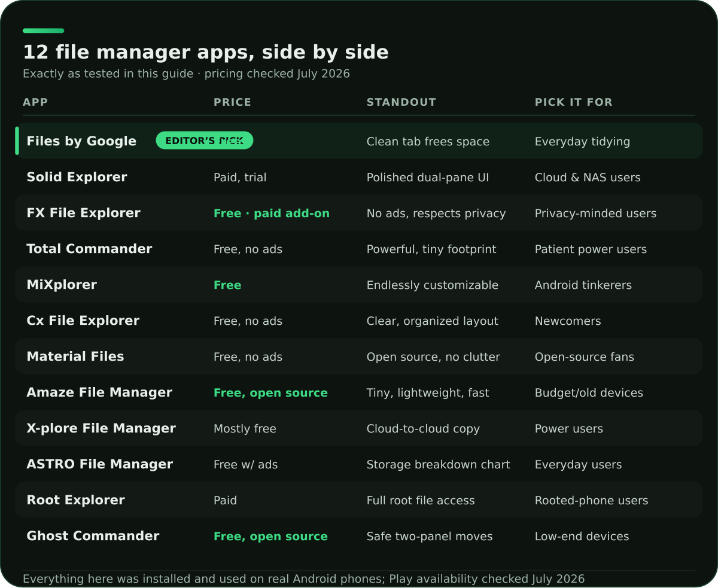Image resolution: width=718 pixels, height=588 pixels.
Task: Click 'Clean tab frees space' standout
Action: (428, 142)
